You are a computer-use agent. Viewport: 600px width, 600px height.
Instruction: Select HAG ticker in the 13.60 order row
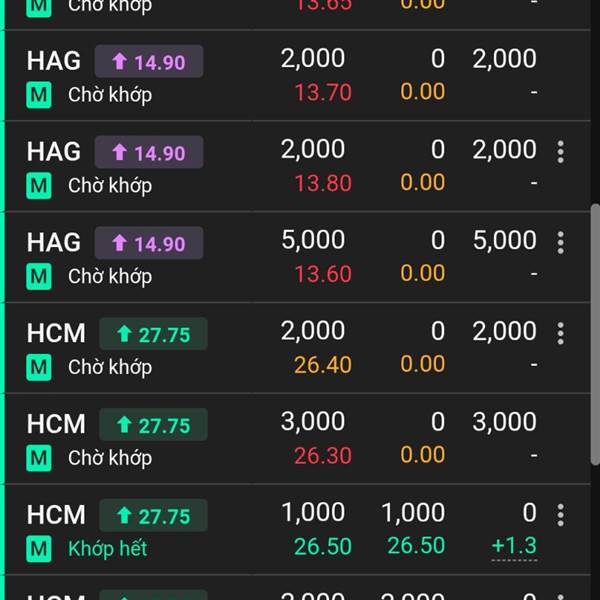[x=54, y=242]
